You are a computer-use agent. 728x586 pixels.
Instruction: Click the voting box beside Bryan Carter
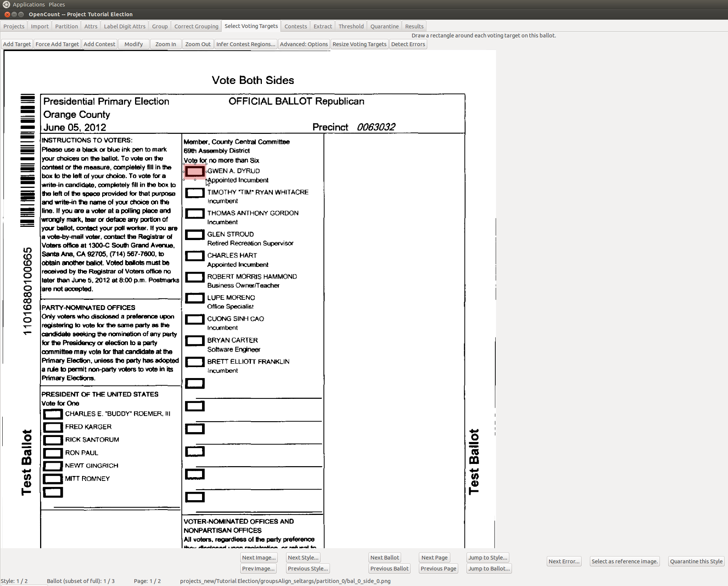tap(195, 341)
